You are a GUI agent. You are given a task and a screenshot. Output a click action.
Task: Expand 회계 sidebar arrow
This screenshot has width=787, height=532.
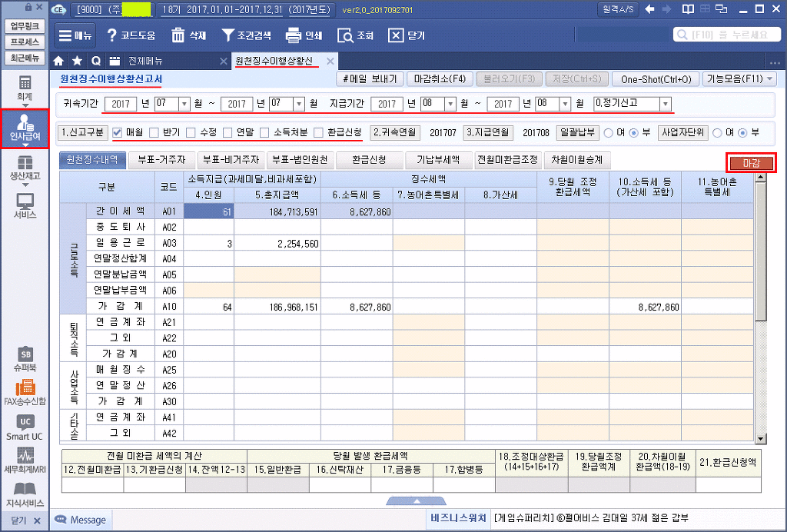(25, 105)
